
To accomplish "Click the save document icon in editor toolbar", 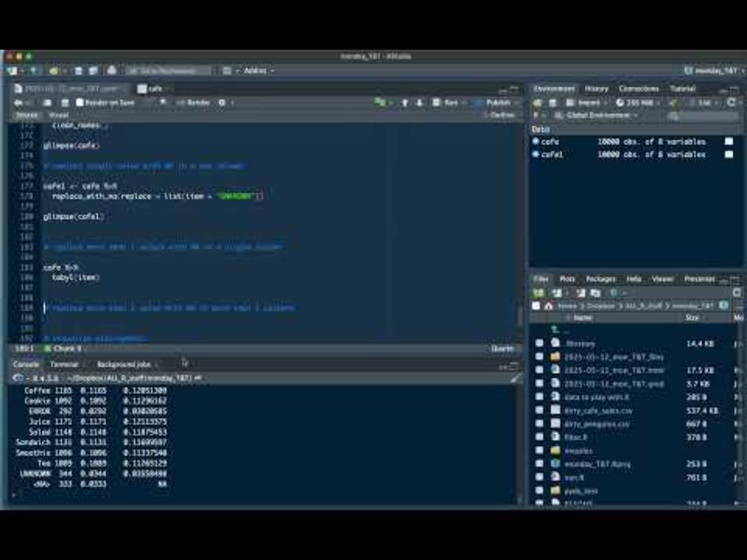I will point(65,102).
